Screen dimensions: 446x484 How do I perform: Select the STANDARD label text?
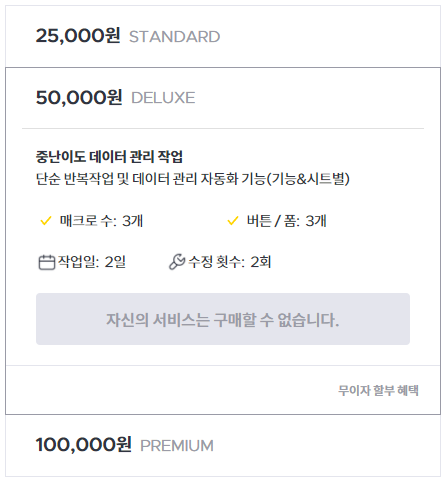coord(175,37)
